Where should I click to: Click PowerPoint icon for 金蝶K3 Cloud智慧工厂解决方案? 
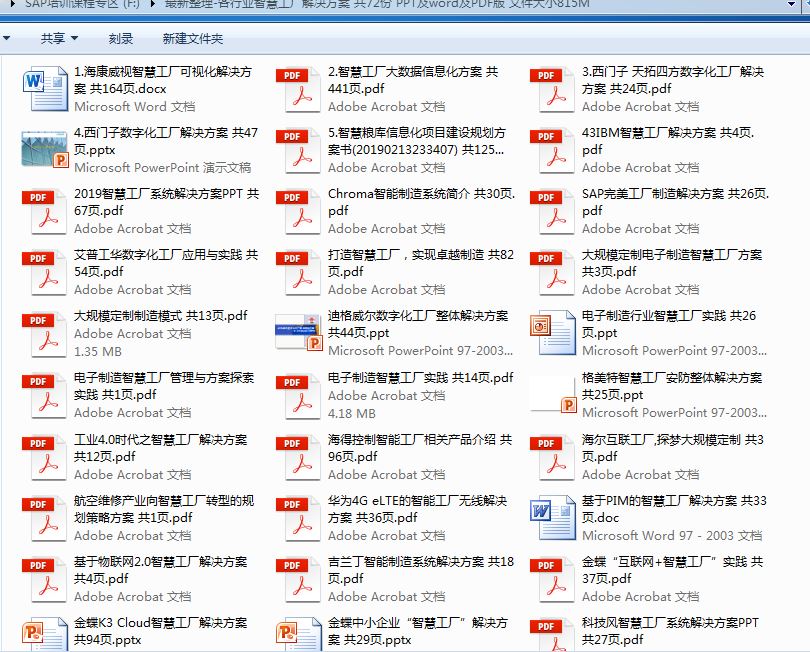click(x=45, y=634)
